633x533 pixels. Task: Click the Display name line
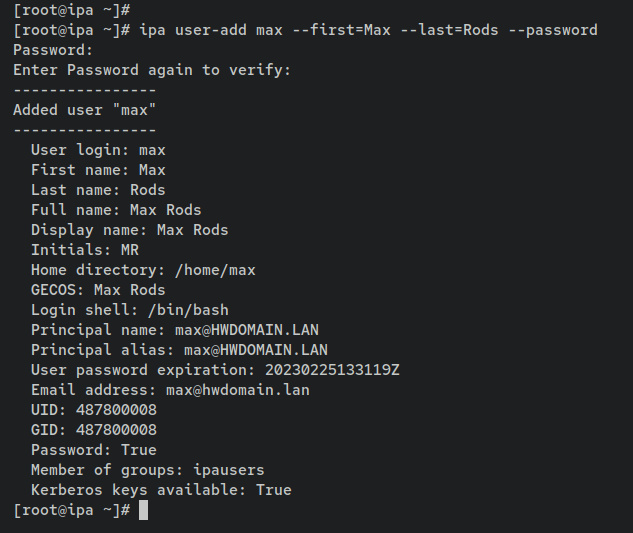click(130, 230)
